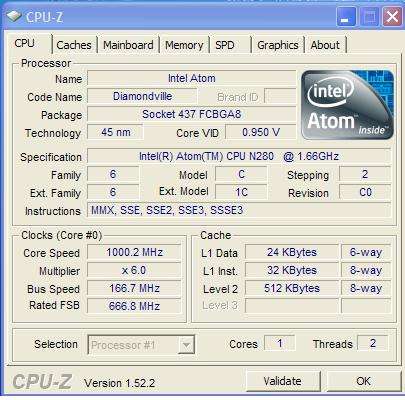The height and width of the screenshot is (400, 405).
Task: Click the empty Brand ID field
Action: click(x=280, y=96)
